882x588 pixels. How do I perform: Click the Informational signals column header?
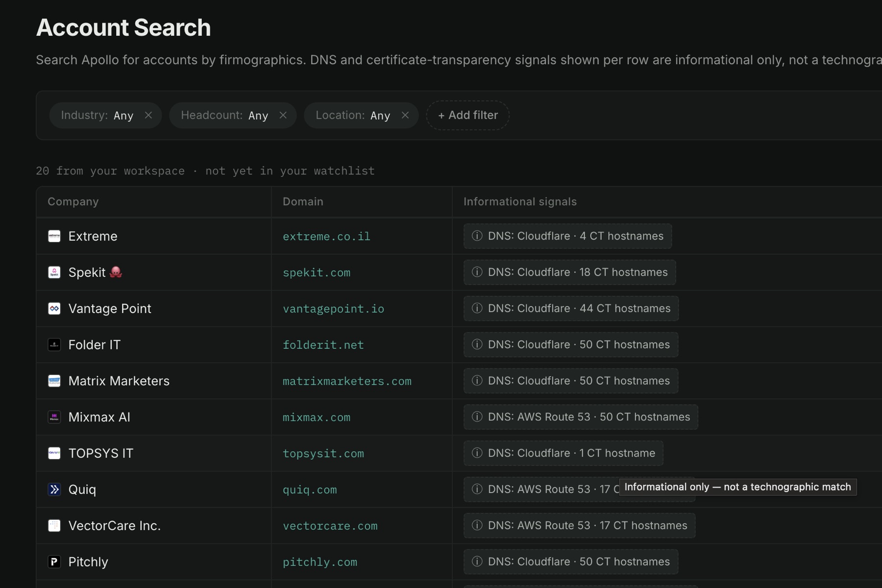(520, 202)
